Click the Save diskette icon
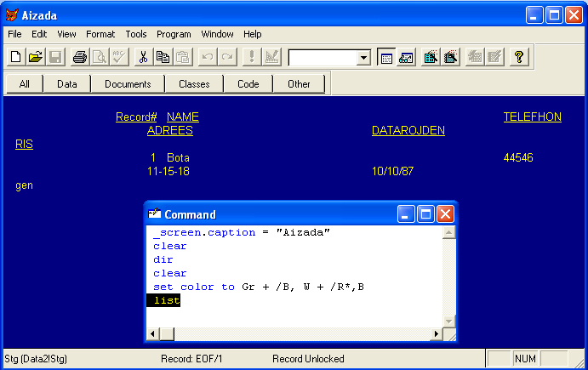 point(55,57)
